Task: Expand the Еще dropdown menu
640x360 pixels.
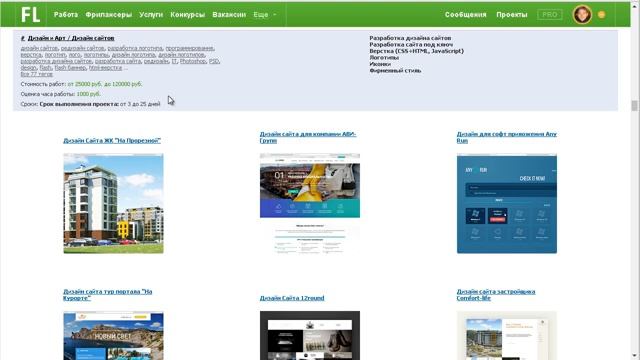Action: 264,15
